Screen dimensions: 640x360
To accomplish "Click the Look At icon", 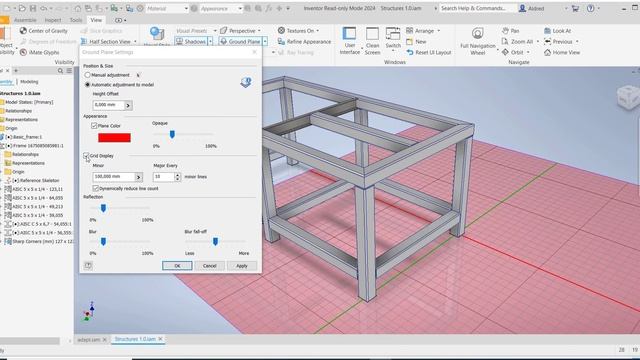I will (x=547, y=31).
